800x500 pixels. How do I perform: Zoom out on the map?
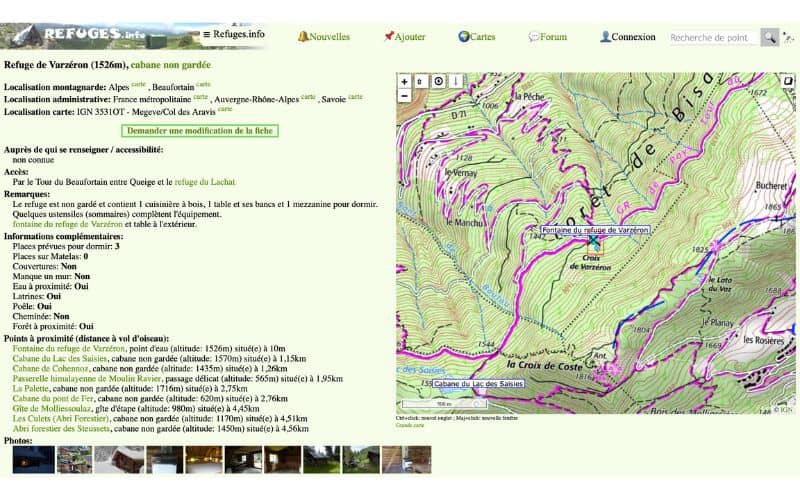tap(404, 96)
